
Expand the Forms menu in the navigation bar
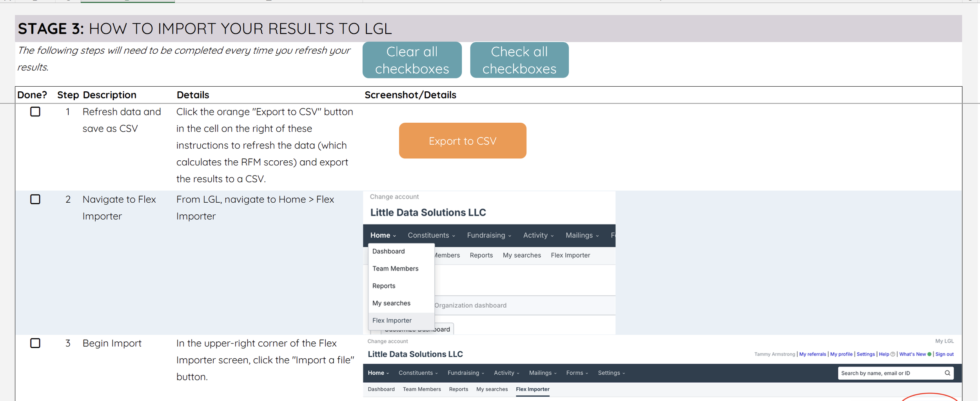[577, 373]
